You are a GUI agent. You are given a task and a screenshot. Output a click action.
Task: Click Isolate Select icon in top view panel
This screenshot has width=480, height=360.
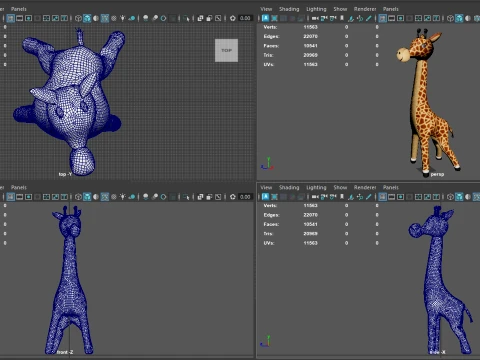[x=186, y=18]
